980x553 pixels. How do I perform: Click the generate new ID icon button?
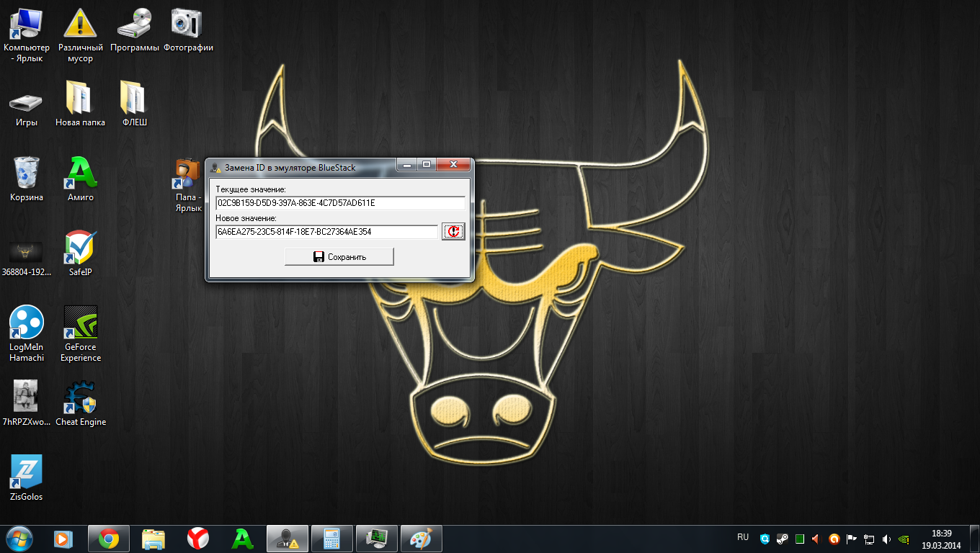pos(453,231)
